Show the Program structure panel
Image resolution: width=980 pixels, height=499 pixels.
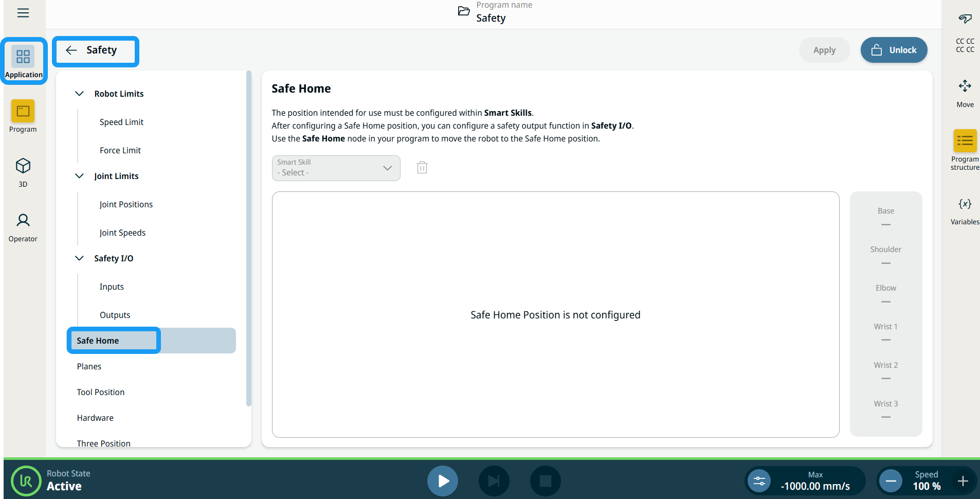click(965, 149)
